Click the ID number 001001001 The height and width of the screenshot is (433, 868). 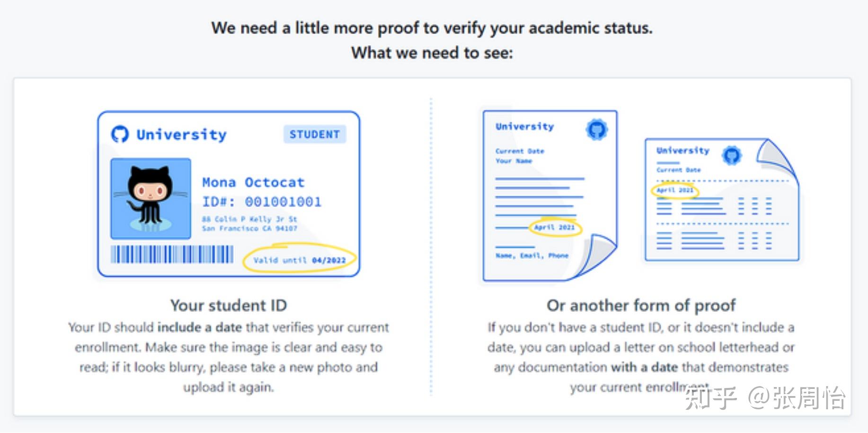click(283, 202)
